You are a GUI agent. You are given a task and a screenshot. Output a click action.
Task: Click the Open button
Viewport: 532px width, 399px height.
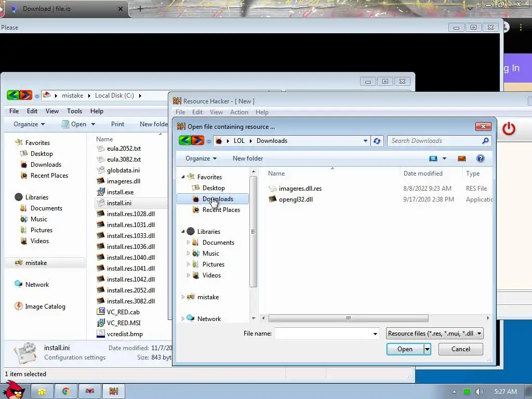[405, 349]
